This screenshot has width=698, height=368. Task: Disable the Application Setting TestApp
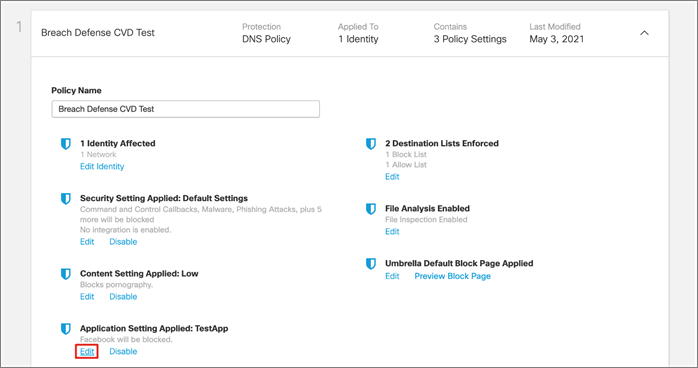coord(123,352)
